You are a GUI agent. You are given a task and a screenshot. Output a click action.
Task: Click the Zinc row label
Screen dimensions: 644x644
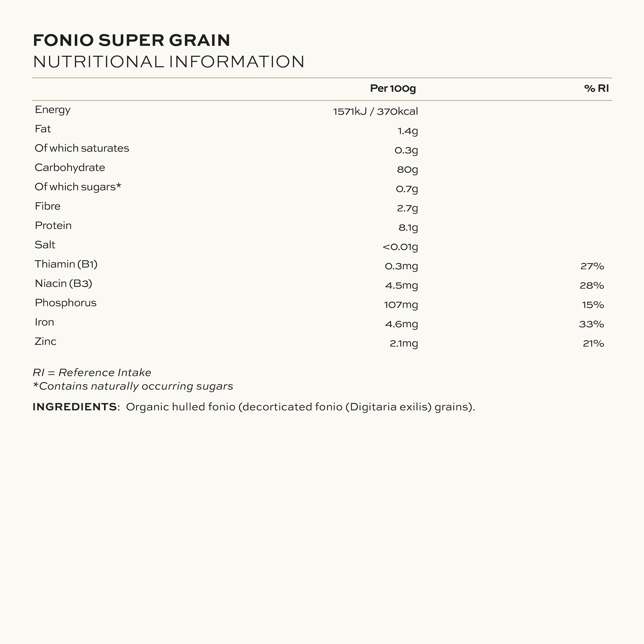[46, 342]
